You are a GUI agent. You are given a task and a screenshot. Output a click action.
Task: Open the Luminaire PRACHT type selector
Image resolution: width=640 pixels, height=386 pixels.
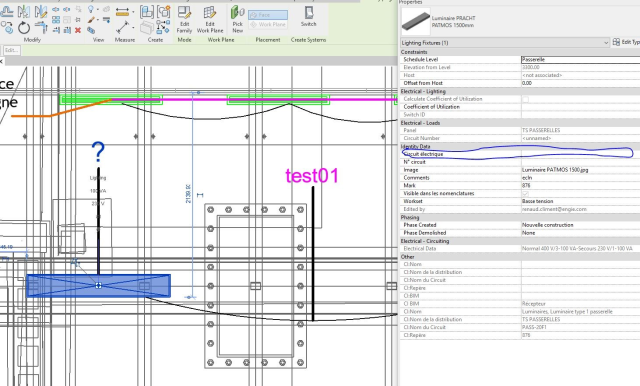(x=520, y=22)
